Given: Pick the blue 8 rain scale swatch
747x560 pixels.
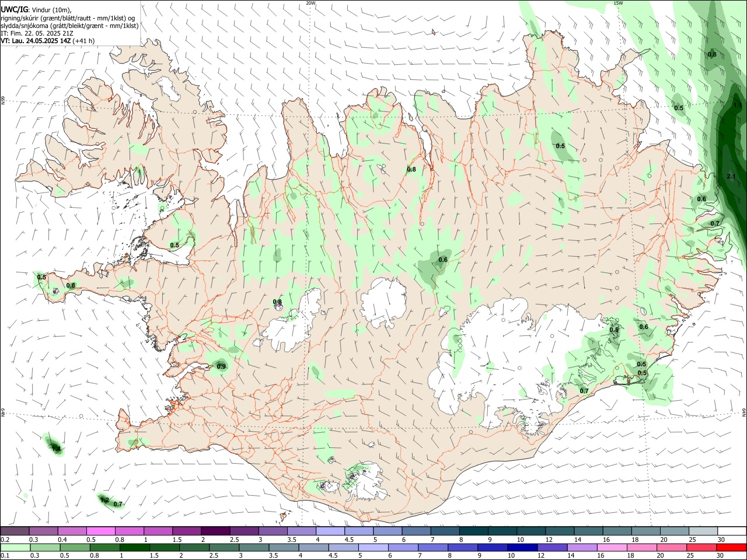Looking at the screenshot, I should [x=463, y=547].
